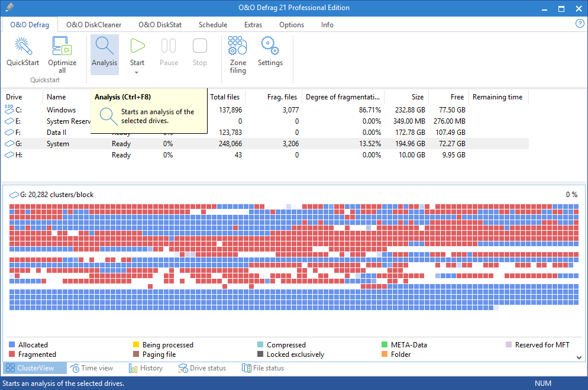Image resolution: width=588 pixels, height=390 pixels.
Task: Click the 9.95 GB free space cell
Action: (x=454, y=155)
